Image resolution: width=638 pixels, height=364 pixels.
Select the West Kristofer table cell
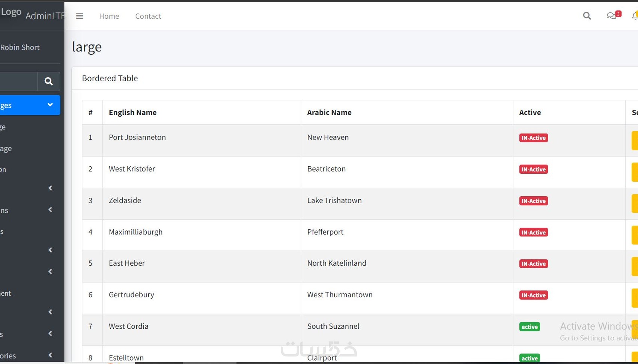pos(132,169)
